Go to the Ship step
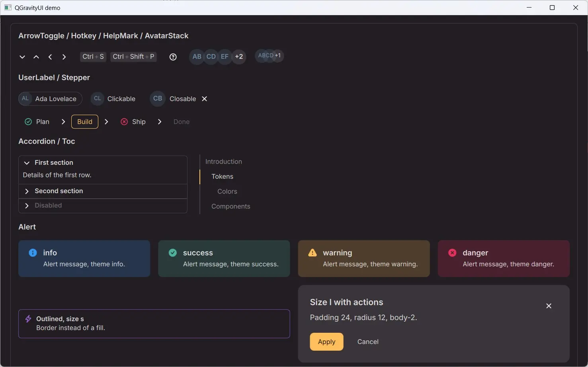Screen dimensions: 588x367 pyautogui.click(x=133, y=122)
